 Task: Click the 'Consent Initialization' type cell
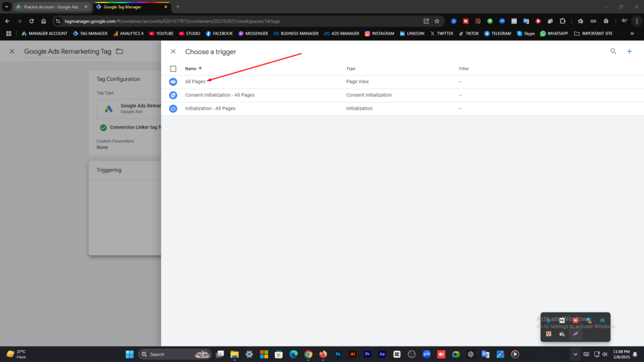(369, 95)
